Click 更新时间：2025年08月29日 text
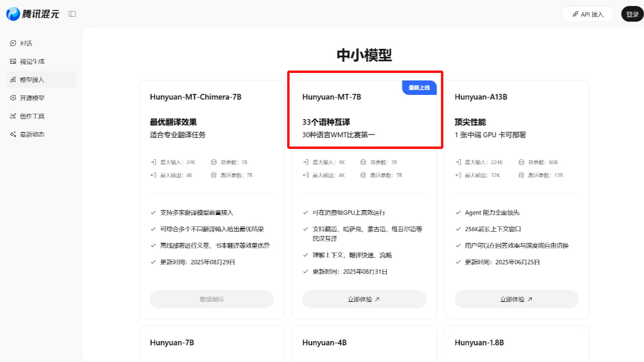This screenshot has width=644, height=362. tap(197, 262)
